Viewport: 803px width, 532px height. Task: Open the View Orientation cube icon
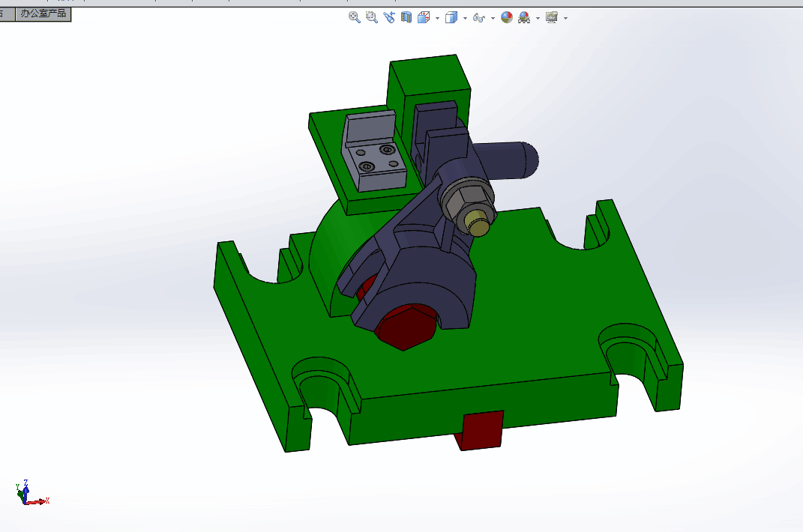(424, 17)
